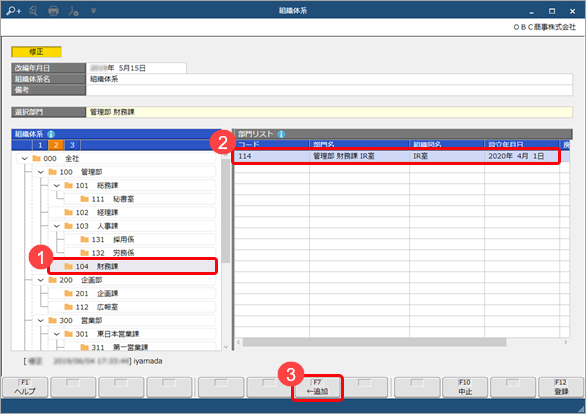Click the F10 中止 button
The image size is (586, 414).
pos(465,387)
